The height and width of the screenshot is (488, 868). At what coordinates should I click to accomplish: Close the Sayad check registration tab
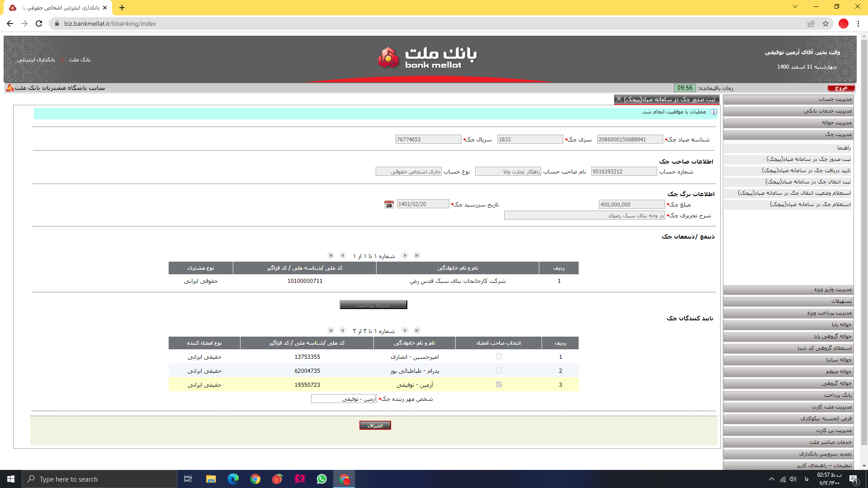tap(619, 99)
